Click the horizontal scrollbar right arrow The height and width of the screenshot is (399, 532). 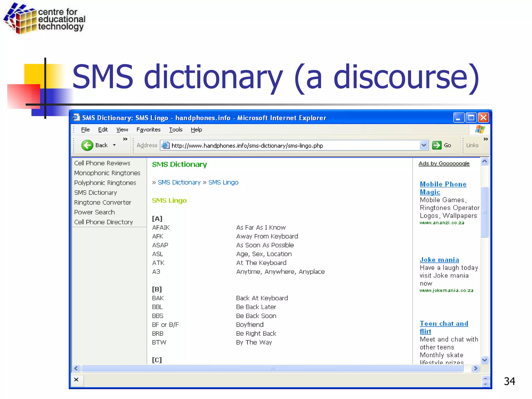[475, 368]
